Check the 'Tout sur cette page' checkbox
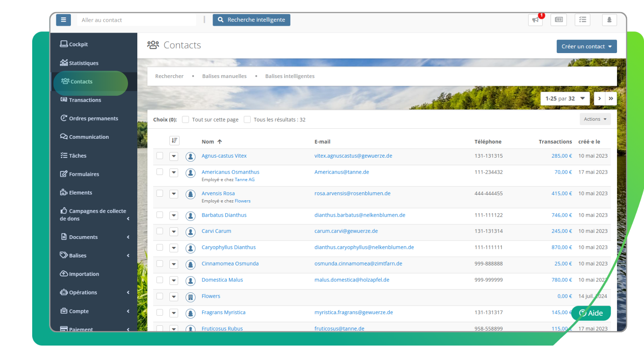Image resolution: width=644 pixels, height=362 pixels. coord(186,119)
